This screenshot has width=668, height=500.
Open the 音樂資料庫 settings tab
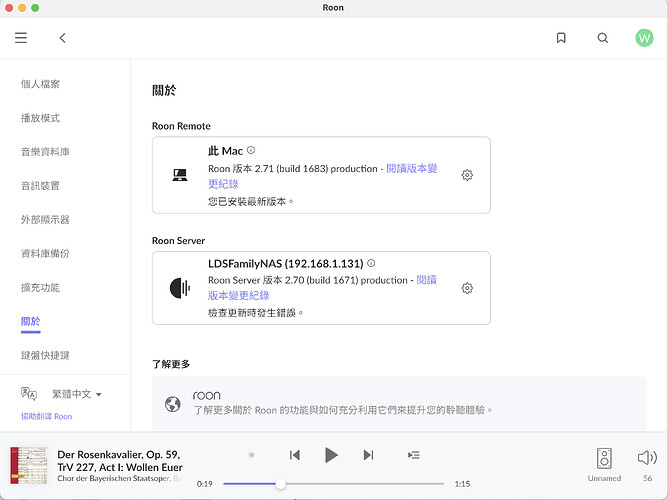(x=45, y=152)
